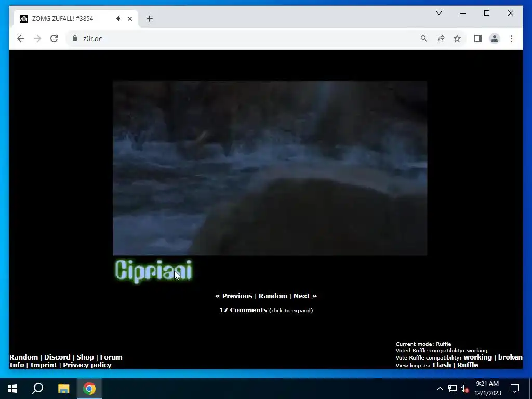The image size is (532, 399).
Task: Open the Chrome three-dot menu
Action: click(x=511, y=38)
